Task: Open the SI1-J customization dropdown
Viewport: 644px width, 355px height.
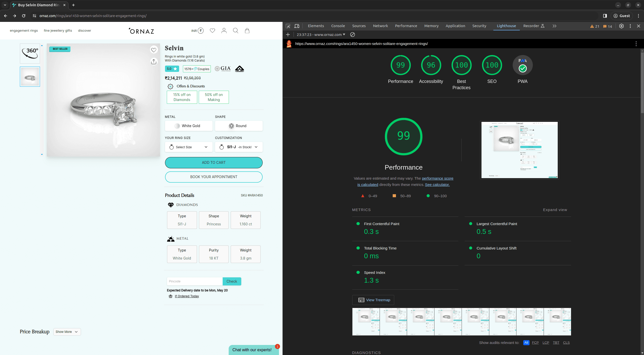Action: tap(239, 147)
